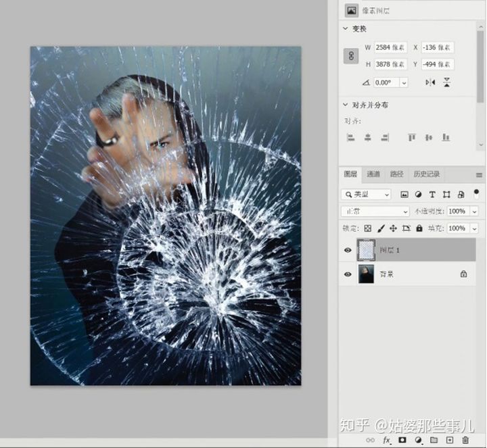Image resolution: width=487 pixels, height=448 pixels.
Task: Open the blend mode dropdown
Action: point(375,211)
